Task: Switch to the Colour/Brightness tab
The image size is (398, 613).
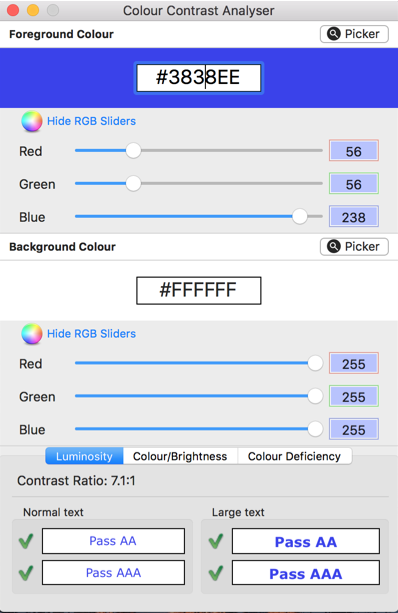Action: coord(180,456)
